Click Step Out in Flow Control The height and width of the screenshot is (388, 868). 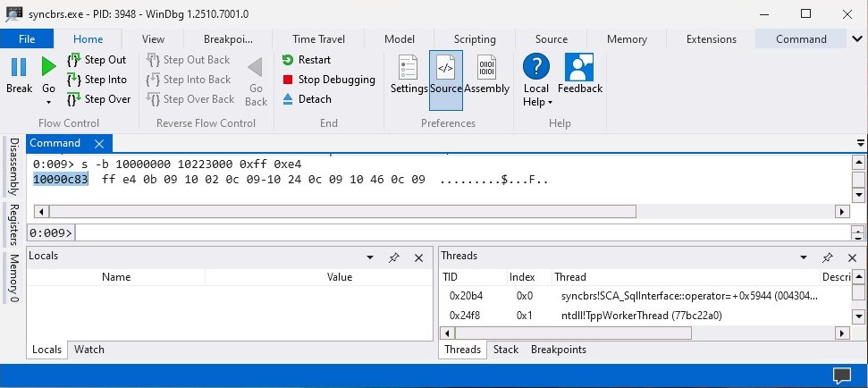tap(97, 60)
